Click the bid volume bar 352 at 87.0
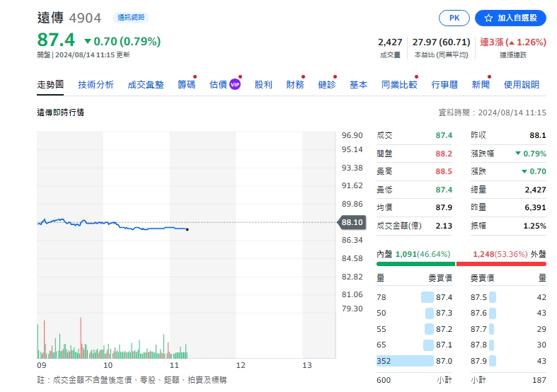This screenshot has width=557, height=392. pos(405,361)
